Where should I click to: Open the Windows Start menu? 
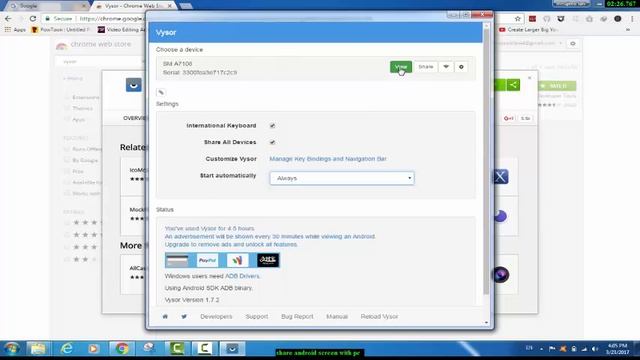(11, 349)
